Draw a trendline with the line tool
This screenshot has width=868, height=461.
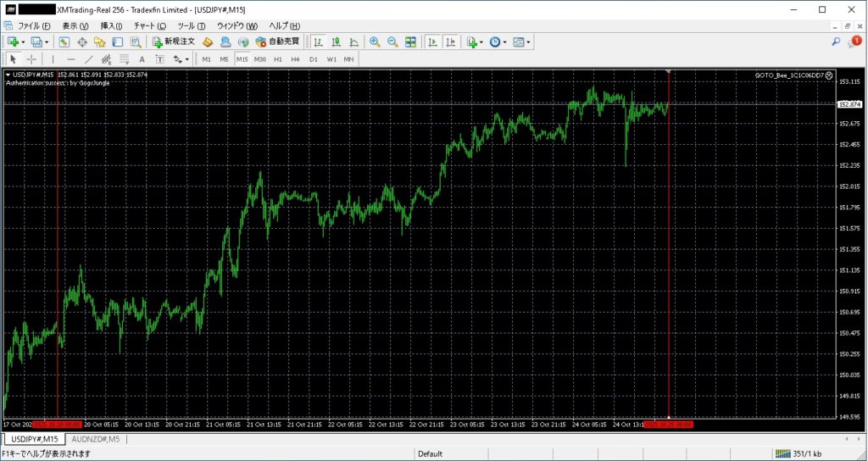point(88,59)
